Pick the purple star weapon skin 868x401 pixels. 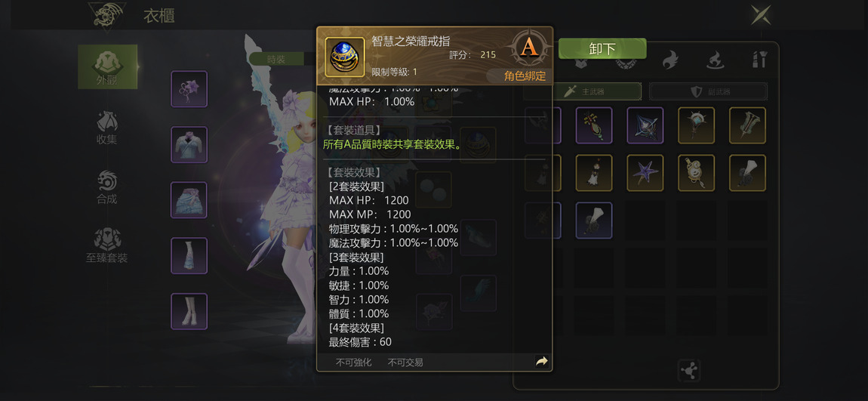point(645,173)
